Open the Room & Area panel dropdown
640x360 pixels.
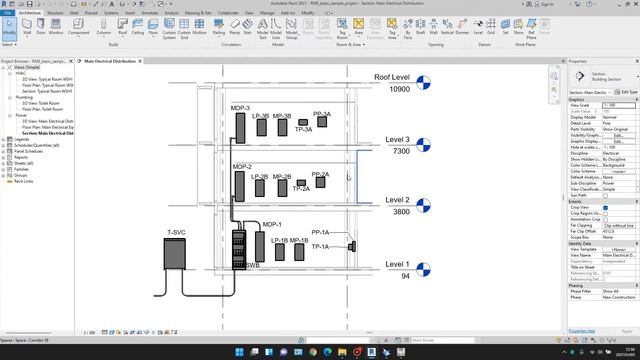pos(351,44)
